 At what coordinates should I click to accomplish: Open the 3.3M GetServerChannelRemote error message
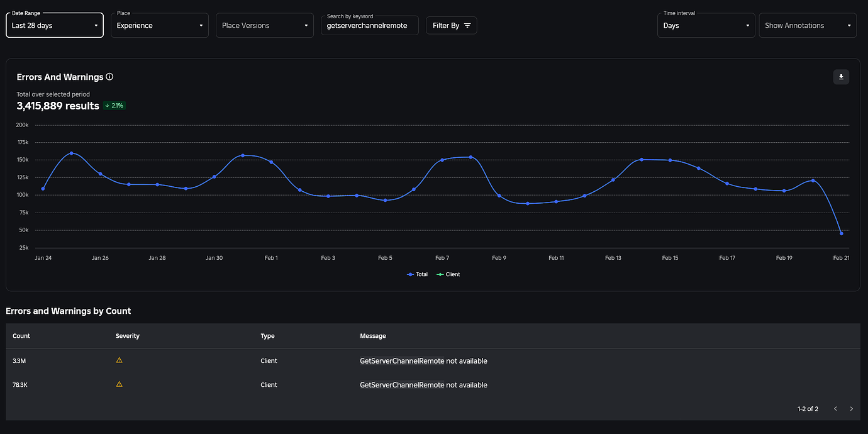tap(423, 361)
